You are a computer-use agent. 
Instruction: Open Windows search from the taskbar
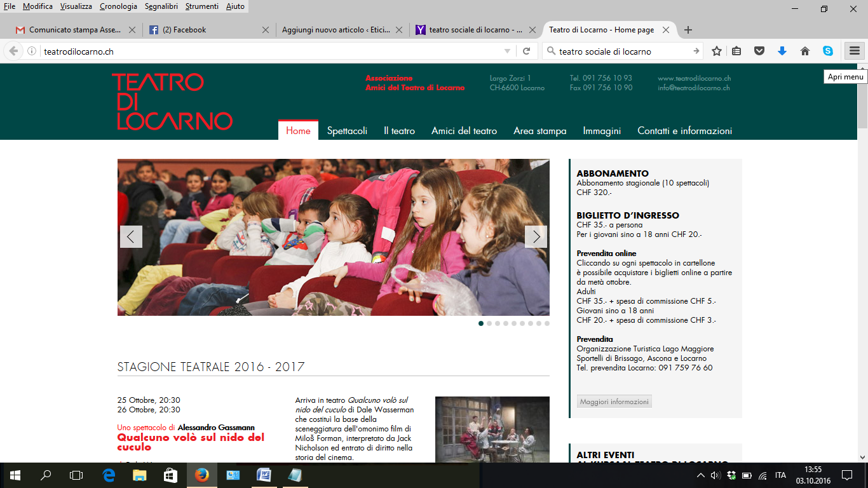[x=46, y=475]
